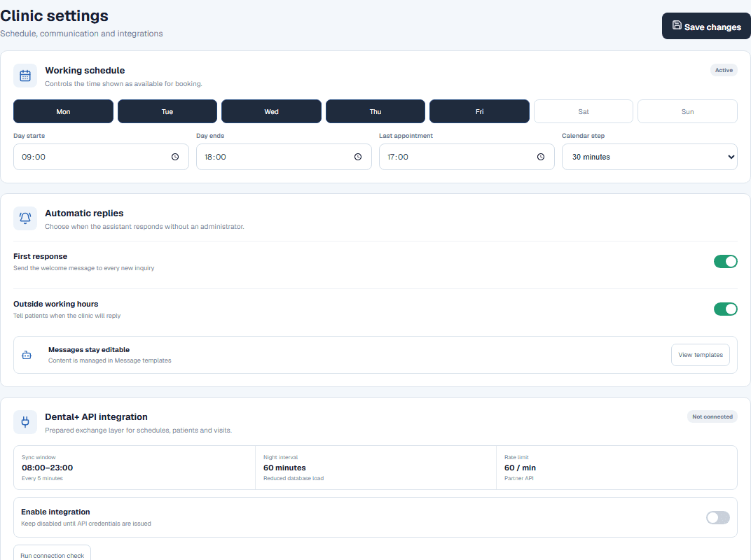
Task: Toggle Thursday working day off
Action: click(x=375, y=111)
